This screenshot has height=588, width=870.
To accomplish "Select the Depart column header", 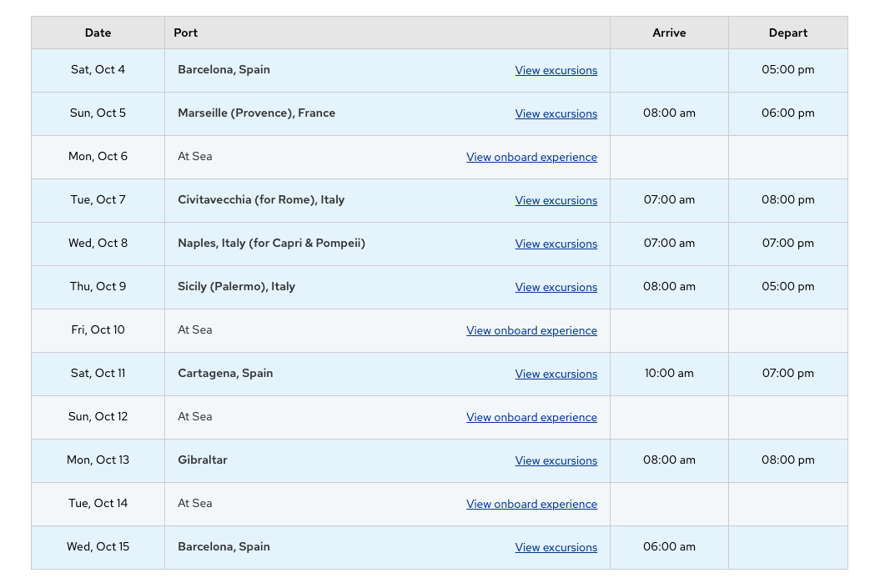I will click(x=787, y=33).
